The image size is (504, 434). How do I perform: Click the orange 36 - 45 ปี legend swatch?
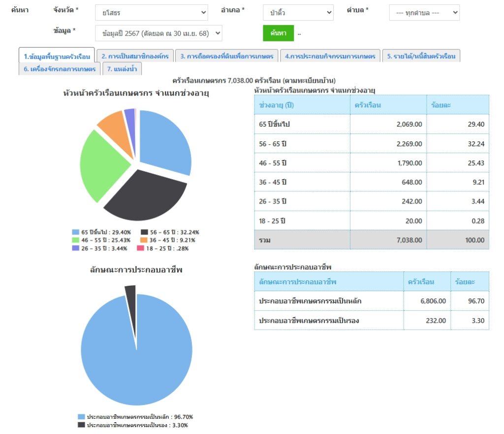[x=144, y=240]
